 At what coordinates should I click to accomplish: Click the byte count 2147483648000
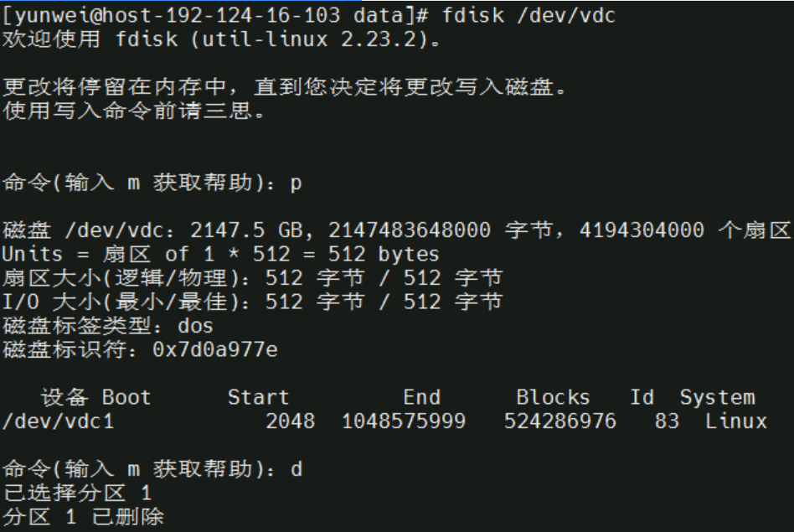coord(409,230)
